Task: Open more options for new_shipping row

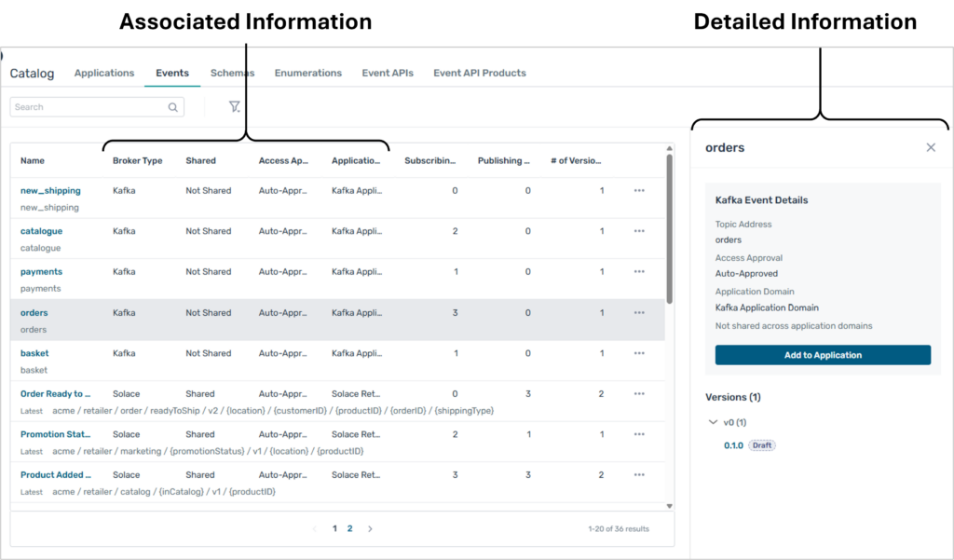Action: tap(639, 190)
